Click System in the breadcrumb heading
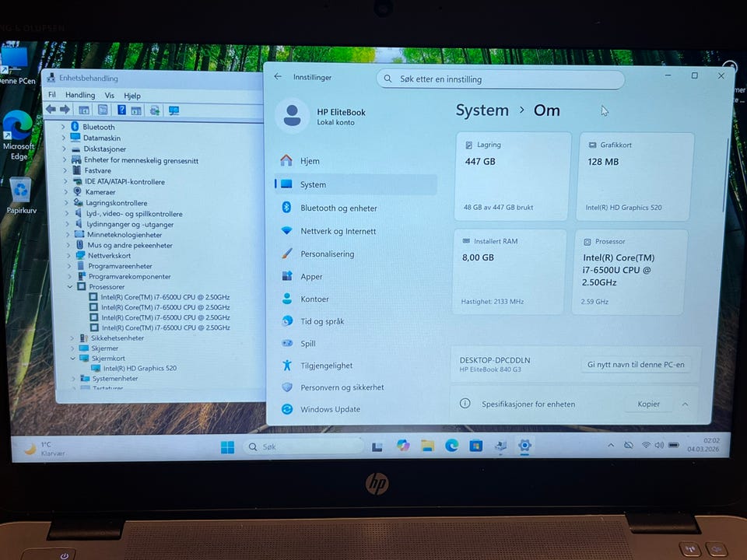This screenshot has height=560, width=747. click(482, 110)
